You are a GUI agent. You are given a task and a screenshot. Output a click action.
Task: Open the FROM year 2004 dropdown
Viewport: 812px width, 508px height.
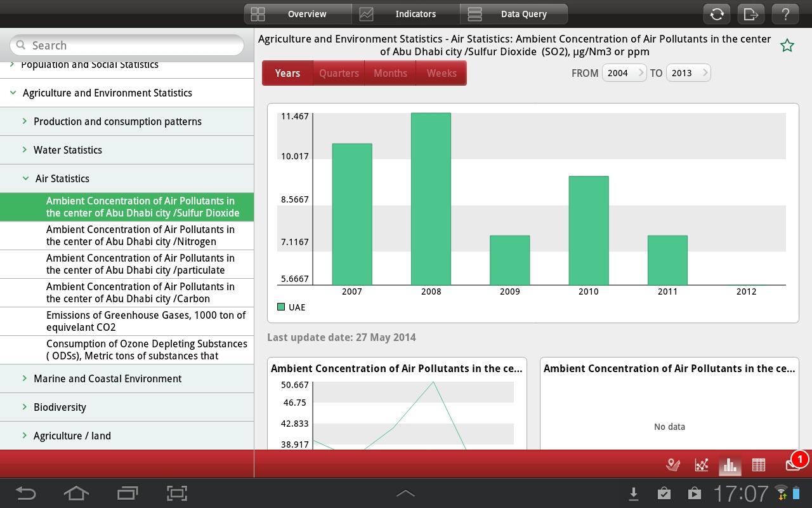point(624,73)
